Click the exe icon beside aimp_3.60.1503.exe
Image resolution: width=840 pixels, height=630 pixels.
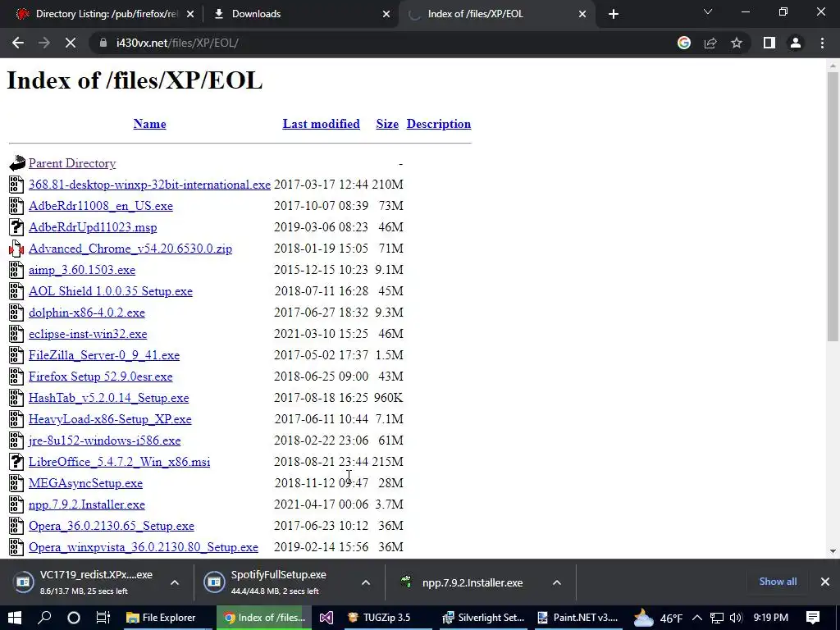[16, 270]
